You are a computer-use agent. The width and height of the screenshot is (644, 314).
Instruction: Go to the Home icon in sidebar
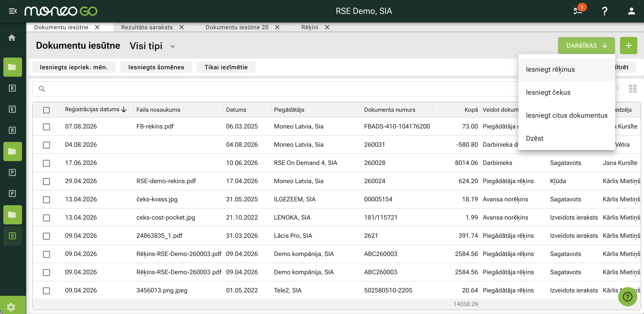pos(12,38)
